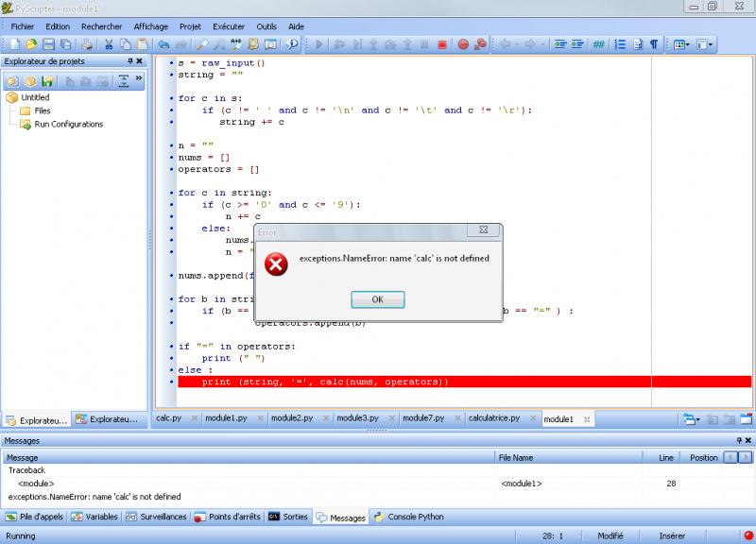
Task: Close the Error dialog with its X
Action: coord(484,230)
